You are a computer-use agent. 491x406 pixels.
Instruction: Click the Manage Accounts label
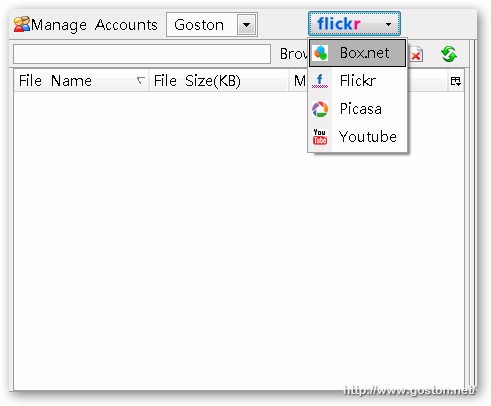(94, 25)
